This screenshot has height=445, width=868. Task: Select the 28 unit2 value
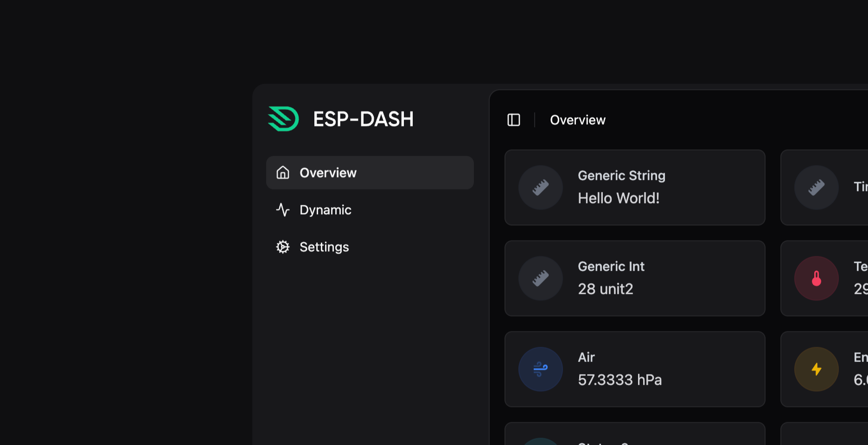[605, 289]
